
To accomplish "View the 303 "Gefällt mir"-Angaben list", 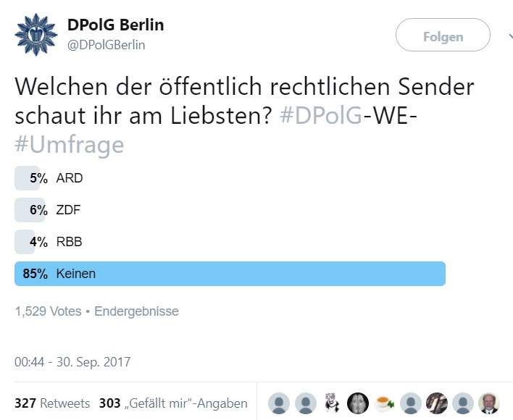I will [173, 403].
